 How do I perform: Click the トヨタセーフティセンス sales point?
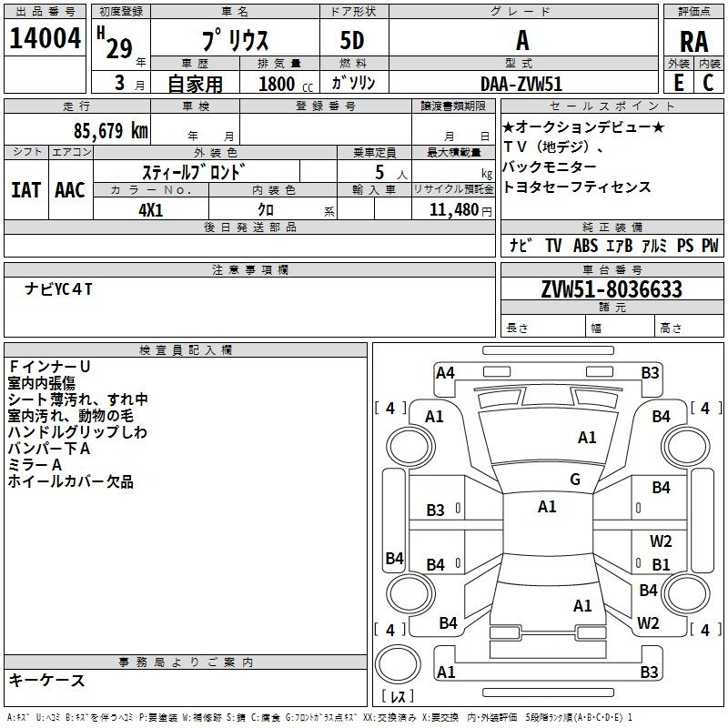576,187
